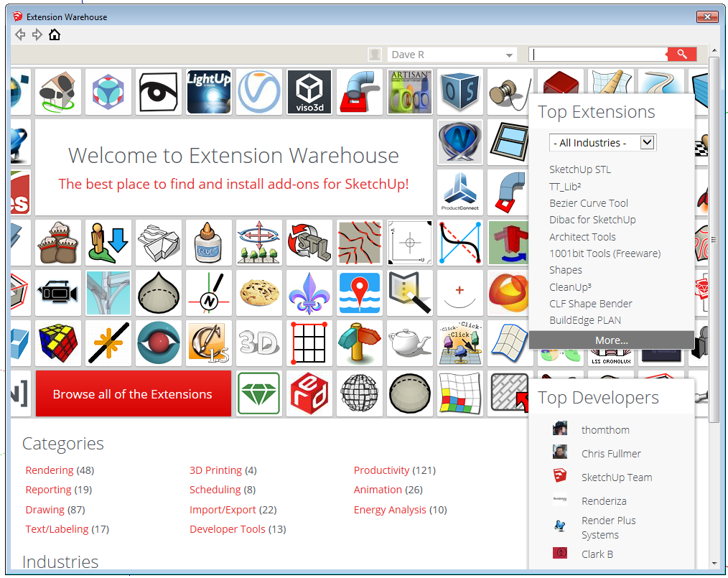This screenshot has width=728, height=578.
Task: Open the Animation category link
Action: pos(378,490)
